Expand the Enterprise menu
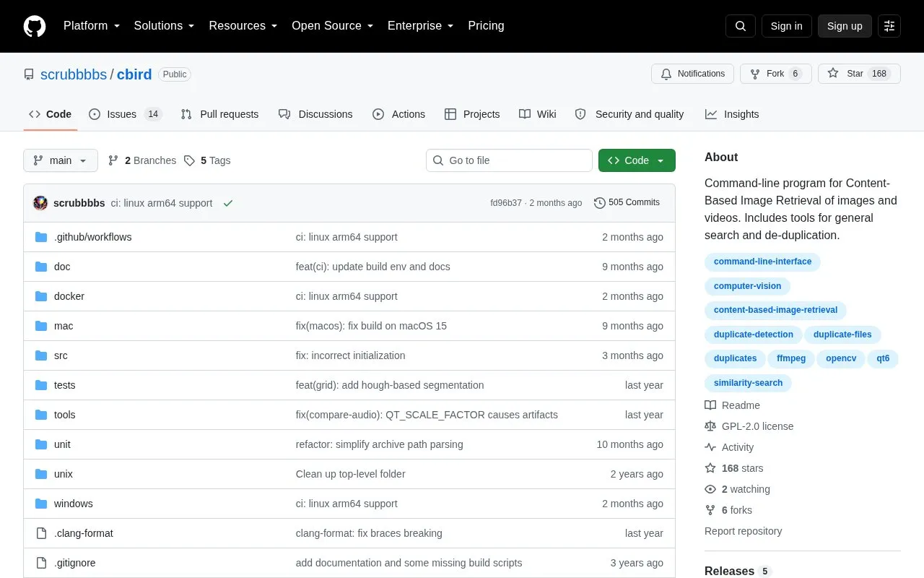924x578 pixels. point(420,26)
